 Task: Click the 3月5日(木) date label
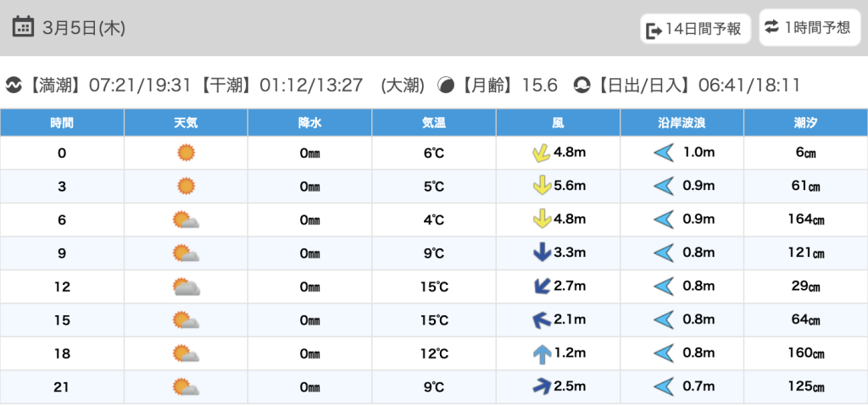pos(84,28)
